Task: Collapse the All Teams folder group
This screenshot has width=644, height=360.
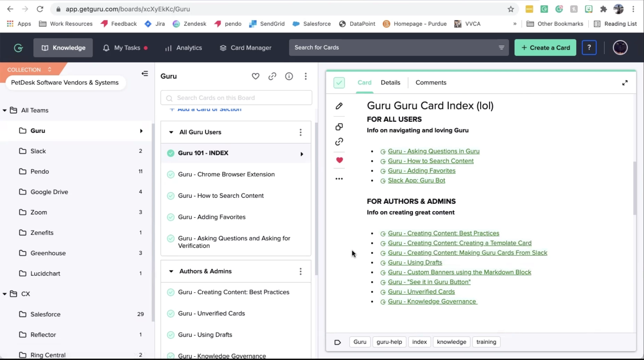Action: [5, 110]
